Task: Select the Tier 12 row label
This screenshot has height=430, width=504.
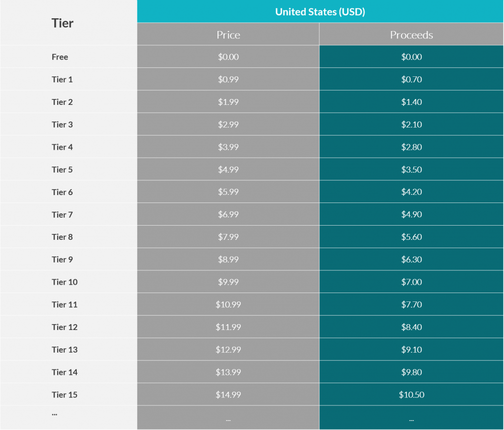Action: point(64,327)
